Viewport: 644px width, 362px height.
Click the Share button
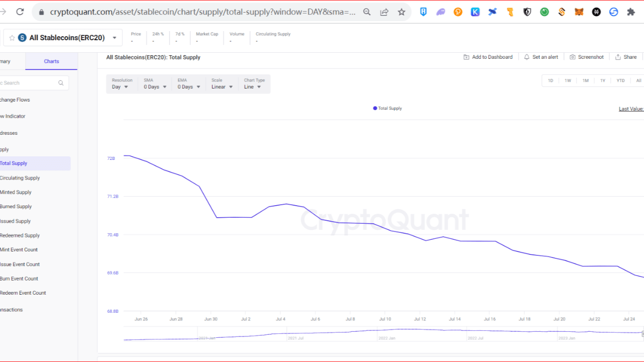coord(626,57)
